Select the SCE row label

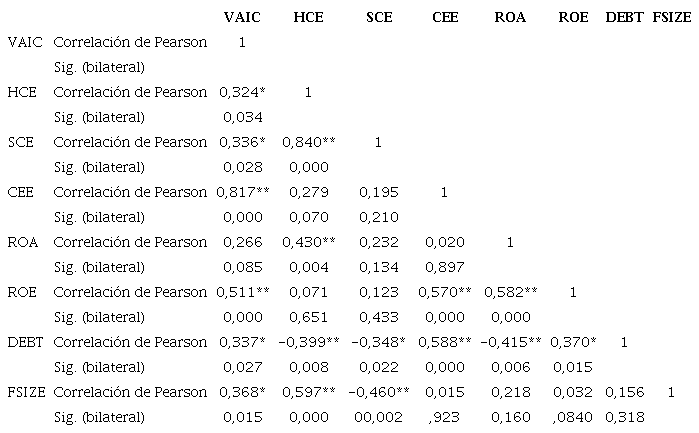point(21,142)
